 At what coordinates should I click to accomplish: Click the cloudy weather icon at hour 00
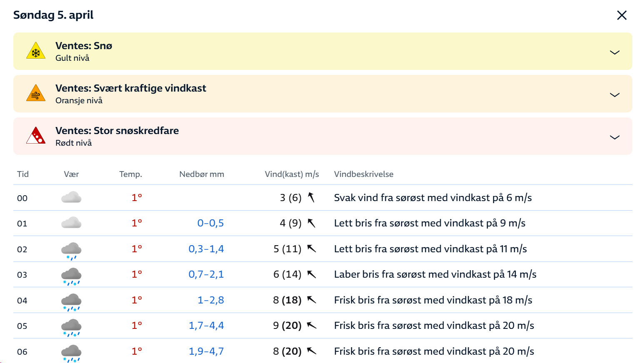71,197
